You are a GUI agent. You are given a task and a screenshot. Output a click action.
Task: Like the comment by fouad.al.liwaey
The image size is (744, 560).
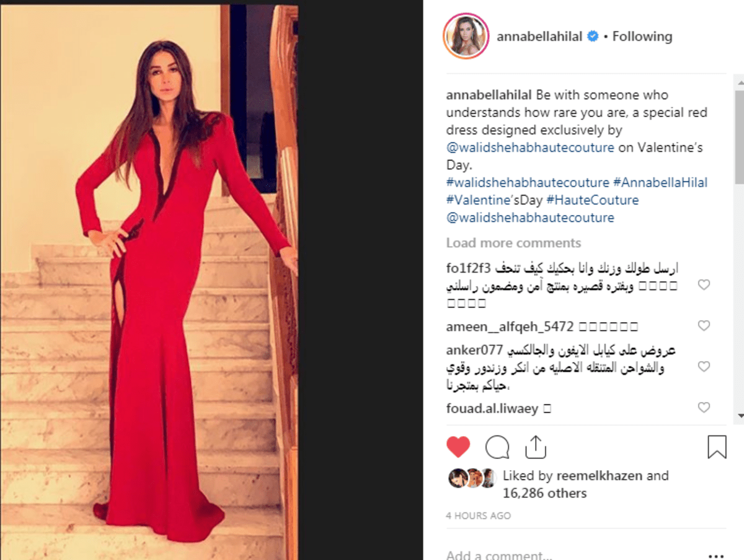[704, 408]
